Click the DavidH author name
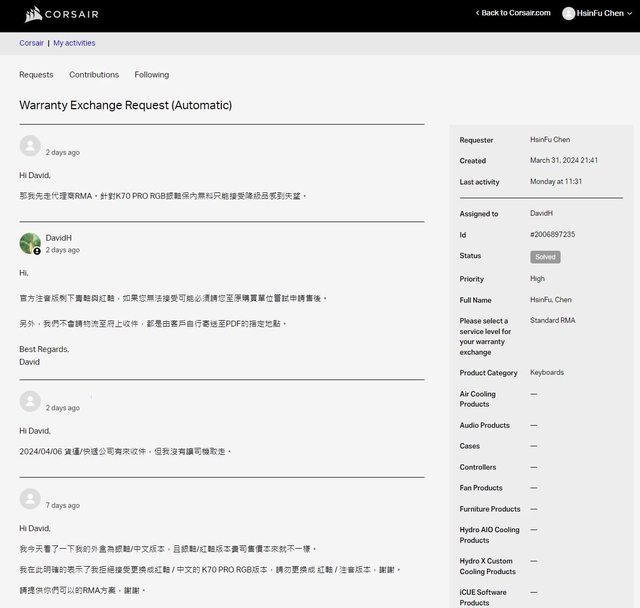The height and width of the screenshot is (608, 640). (59, 238)
